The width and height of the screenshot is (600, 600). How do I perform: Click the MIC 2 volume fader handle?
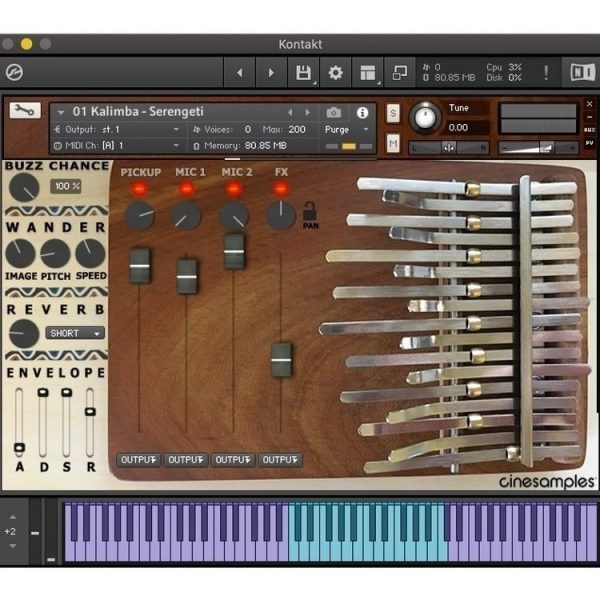(x=234, y=252)
